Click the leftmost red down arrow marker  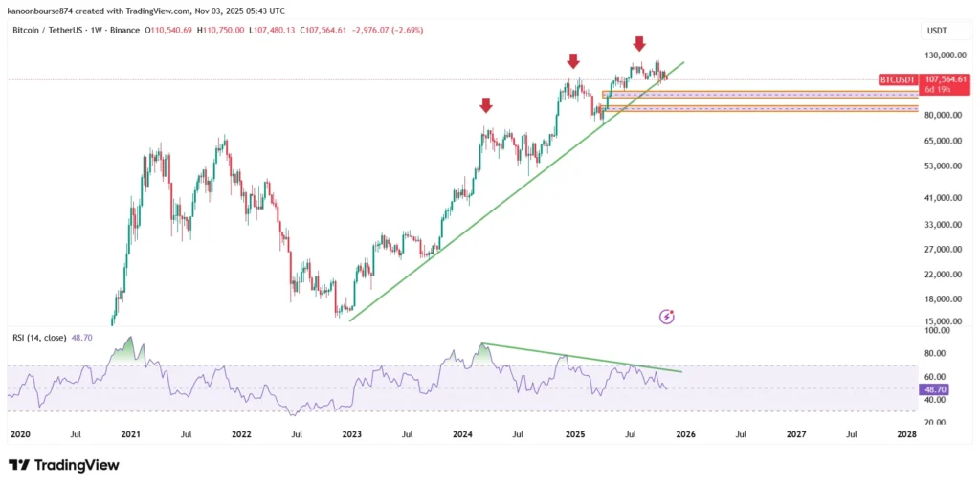pyautogui.click(x=486, y=105)
